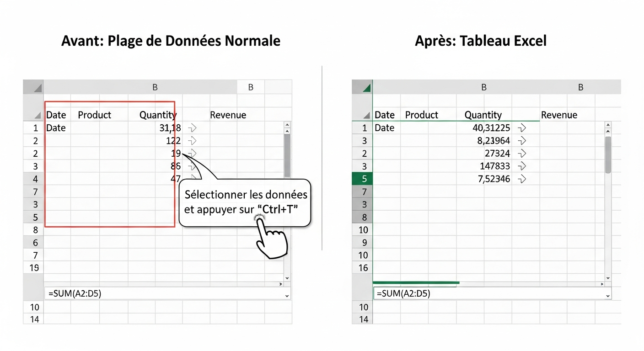Click the Product header cell in the Après sheet

pyautogui.click(x=422, y=115)
